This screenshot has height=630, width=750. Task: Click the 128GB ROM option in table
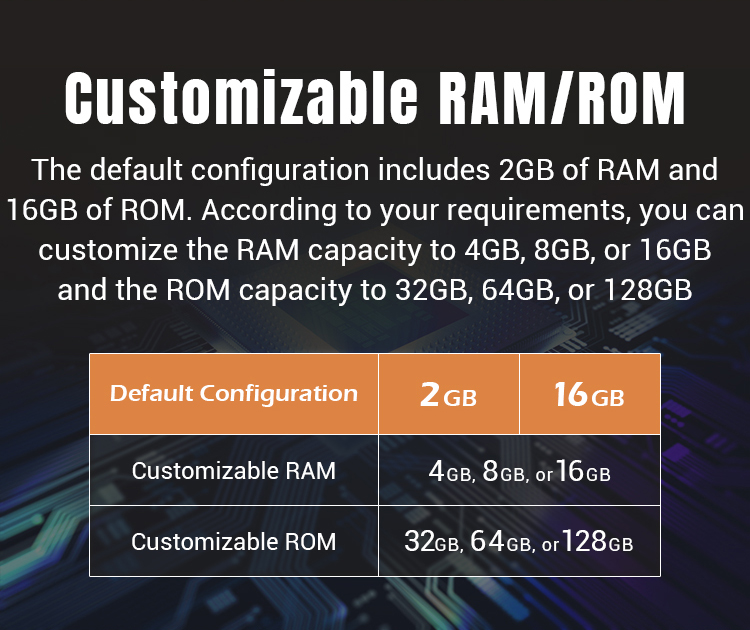coord(598,542)
